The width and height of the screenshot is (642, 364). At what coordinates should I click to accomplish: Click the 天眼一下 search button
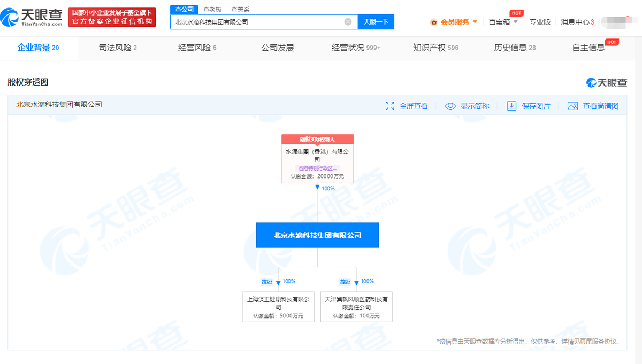tap(376, 22)
